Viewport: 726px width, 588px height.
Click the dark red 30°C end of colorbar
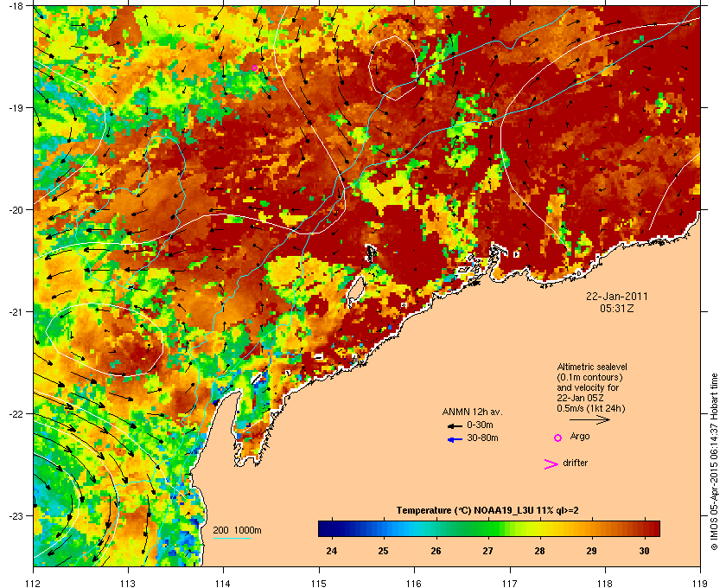pyautogui.click(x=651, y=528)
